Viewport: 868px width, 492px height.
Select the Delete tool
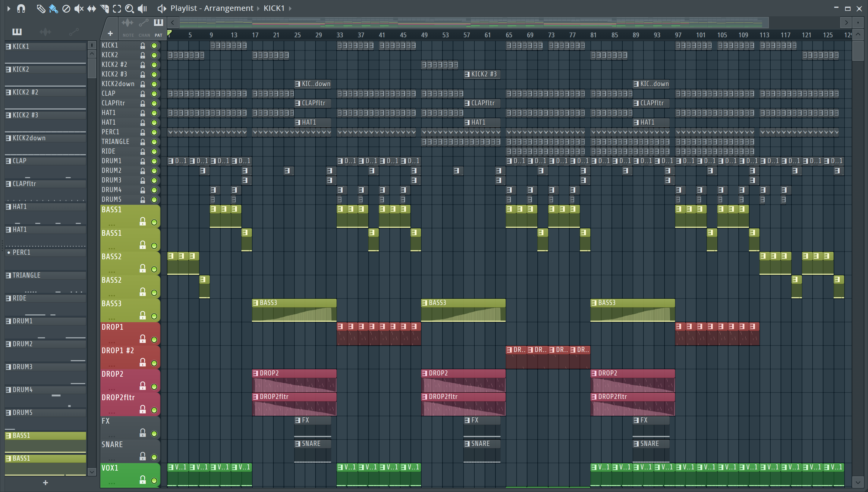click(66, 8)
